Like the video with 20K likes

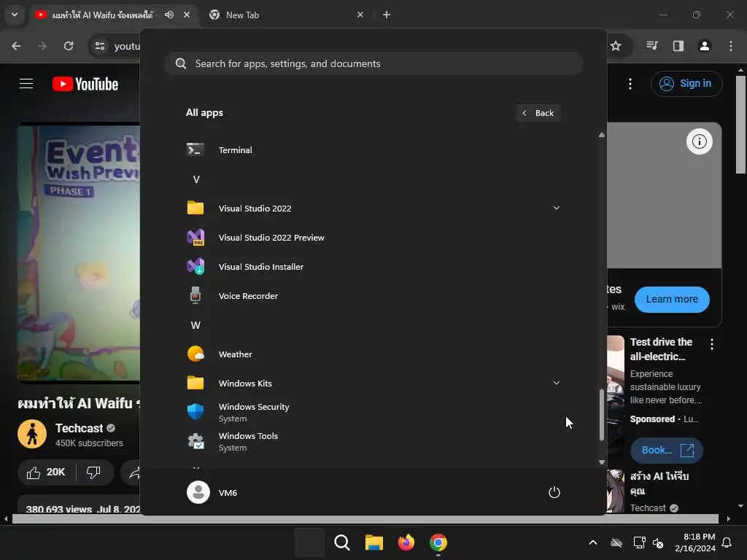(46, 472)
